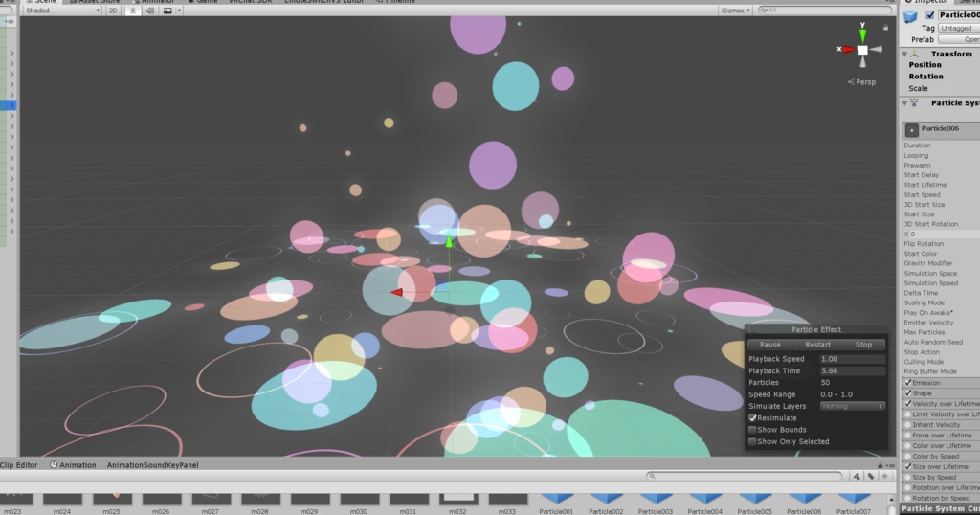Open the Simulate Layers dropdown

click(x=853, y=406)
